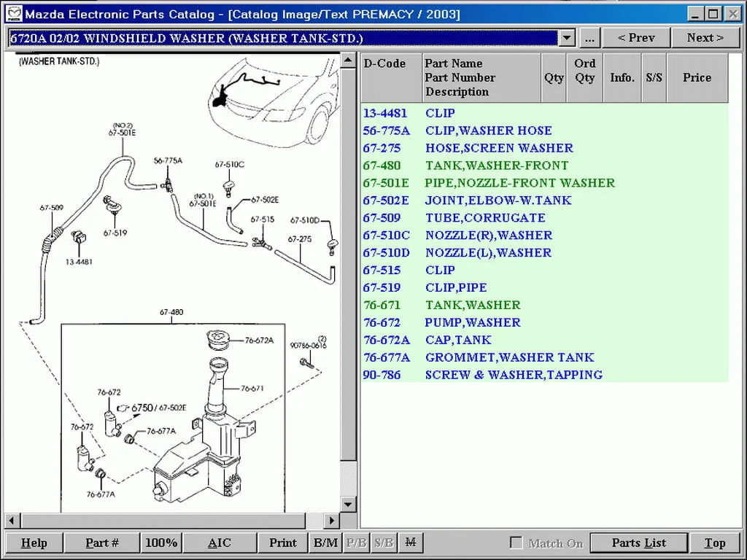Click the 76-671 callout in the diagram
This screenshot has width=747, height=560.
pos(252,389)
